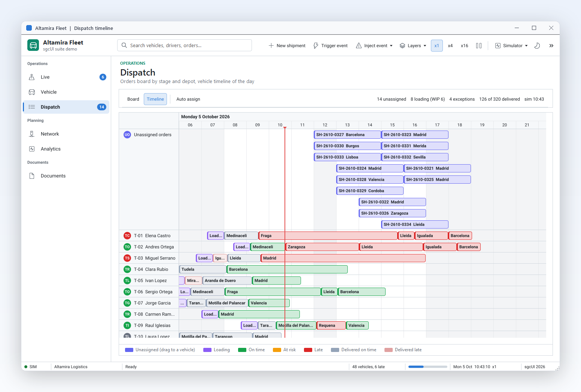581x392 pixels.
Task: Click the Altamira Fleet bus logo icon
Action: click(x=33, y=45)
